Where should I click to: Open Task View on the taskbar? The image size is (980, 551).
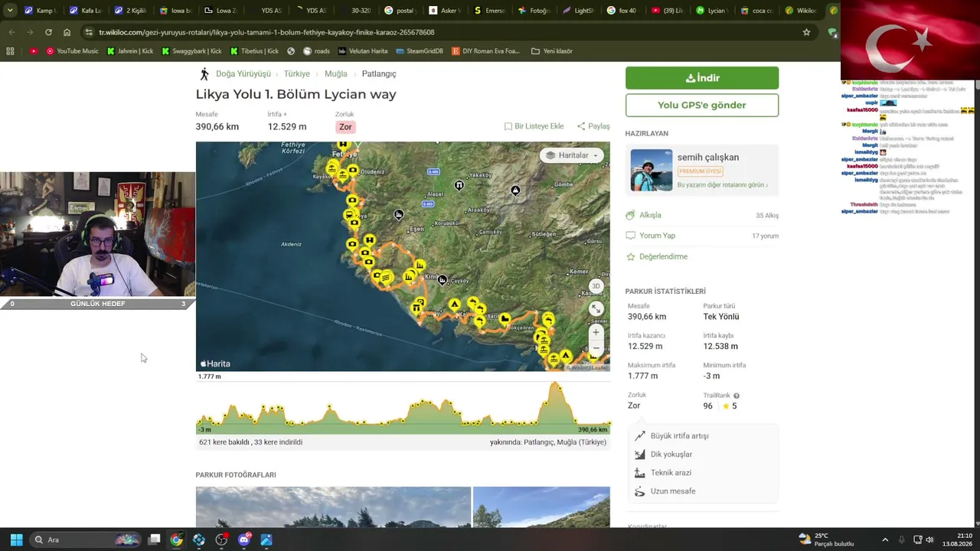click(154, 540)
